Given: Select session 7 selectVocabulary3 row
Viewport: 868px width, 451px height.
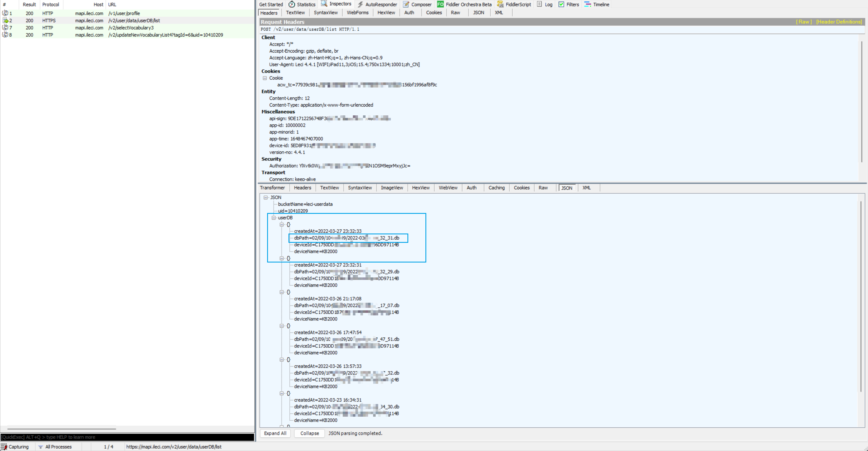Looking at the screenshot, I should pyautogui.click(x=131, y=28).
